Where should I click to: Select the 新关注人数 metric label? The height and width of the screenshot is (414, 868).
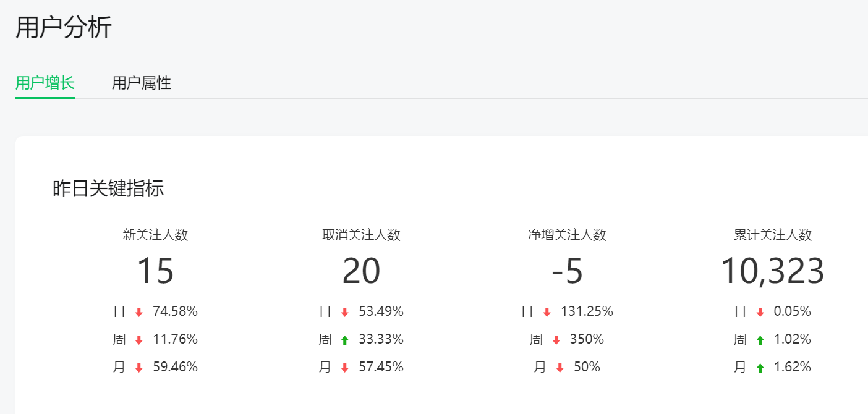pyautogui.click(x=155, y=235)
